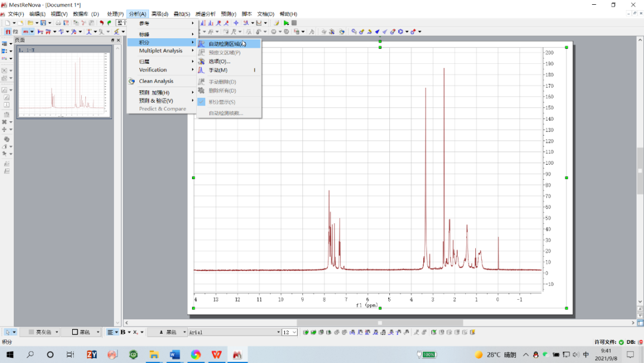This screenshot has height=363, width=644.
Task: Click the blue hexagon molecule icon
Action: [401, 32]
